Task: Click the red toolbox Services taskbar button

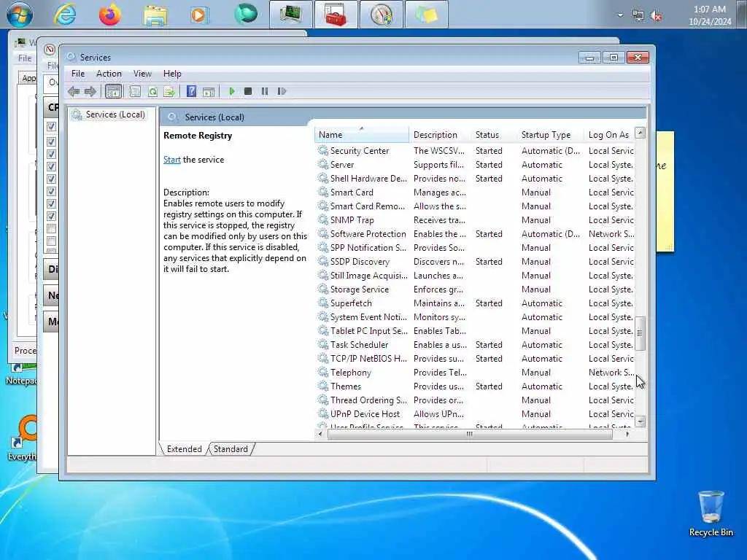Action: tap(336, 15)
